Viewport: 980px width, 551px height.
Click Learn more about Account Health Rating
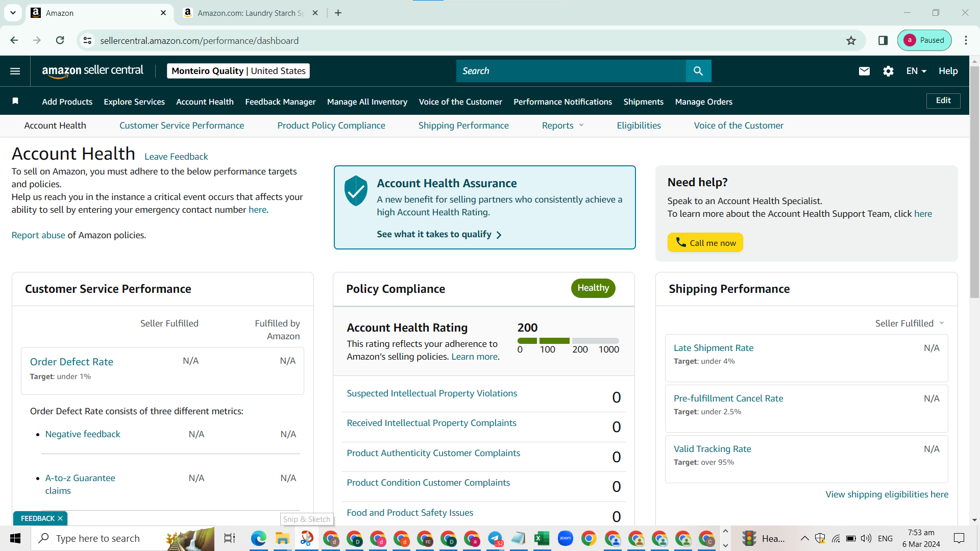tap(474, 357)
